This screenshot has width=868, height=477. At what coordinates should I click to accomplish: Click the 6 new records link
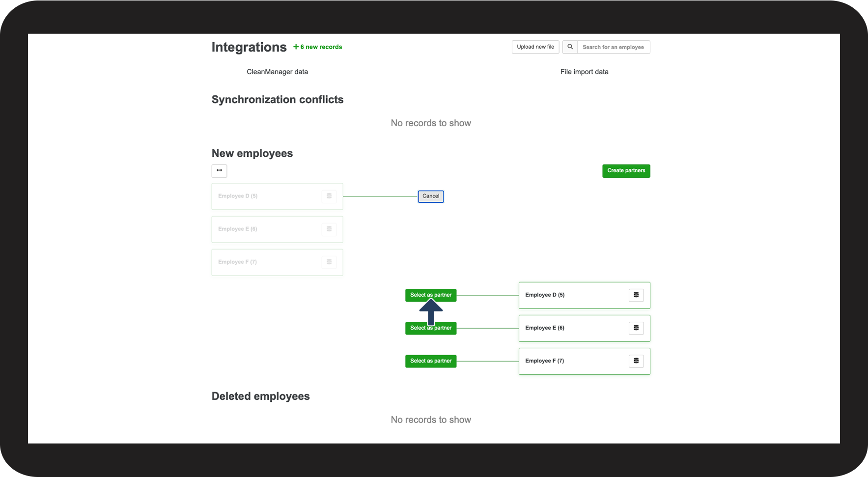(318, 47)
